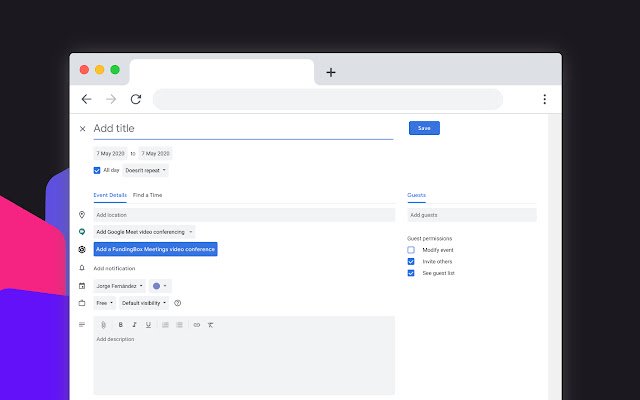Enable the Modify event permission
The image size is (640, 400).
[411, 250]
